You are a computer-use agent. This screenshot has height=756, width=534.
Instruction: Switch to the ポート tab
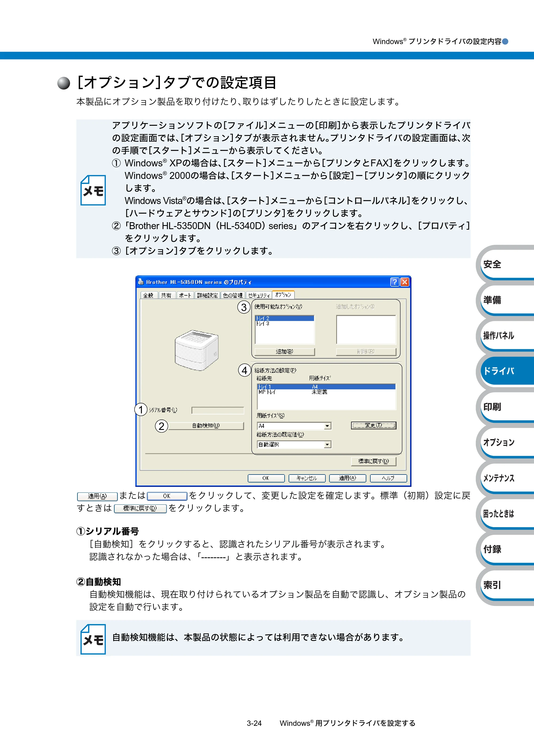185,295
